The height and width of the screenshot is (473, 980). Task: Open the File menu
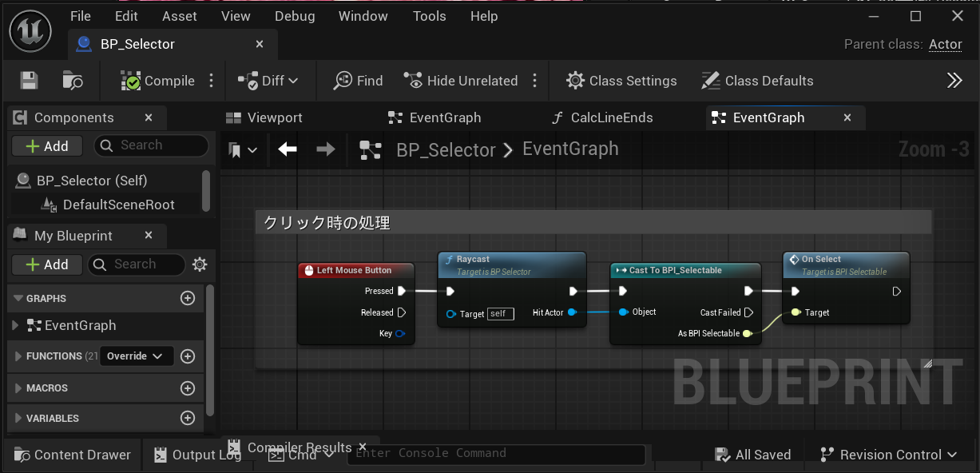coord(81,16)
